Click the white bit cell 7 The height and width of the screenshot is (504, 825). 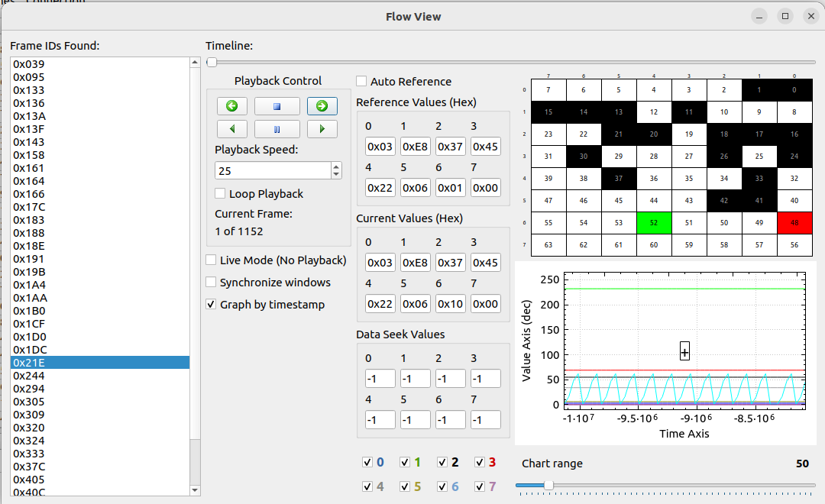548,90
